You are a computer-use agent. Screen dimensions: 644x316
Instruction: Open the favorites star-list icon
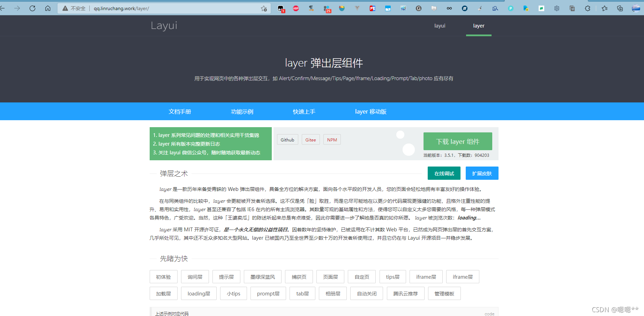(605, 8)
